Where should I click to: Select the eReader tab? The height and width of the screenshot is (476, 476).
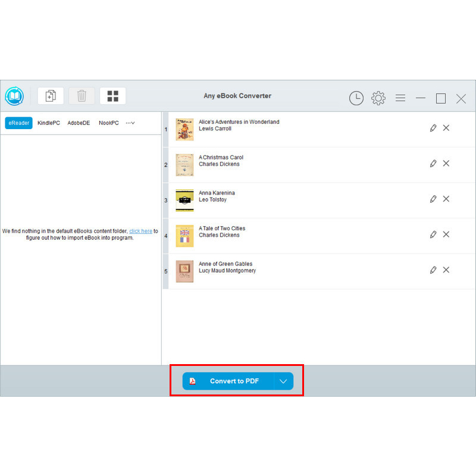click(x=18, y=123)
